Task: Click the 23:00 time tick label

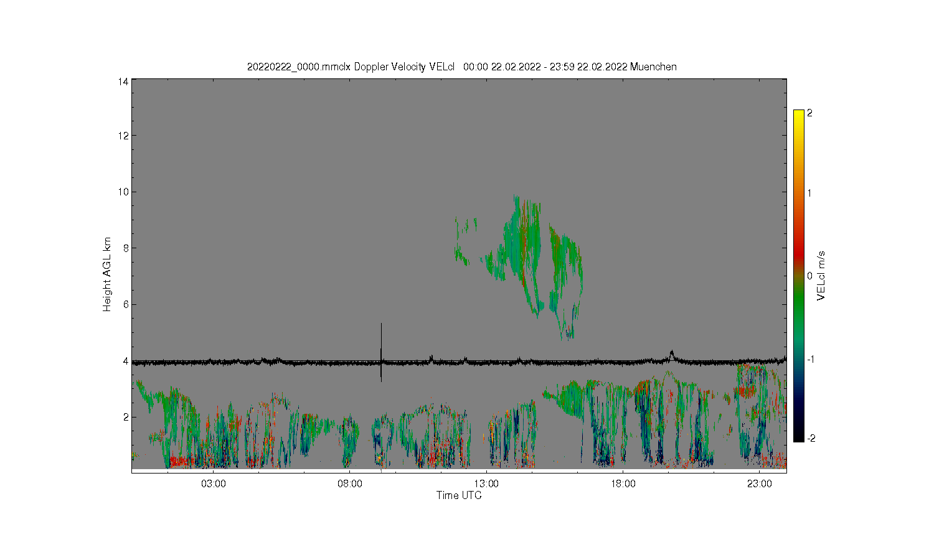Action: pyautogui.click(x=759, y=484)
